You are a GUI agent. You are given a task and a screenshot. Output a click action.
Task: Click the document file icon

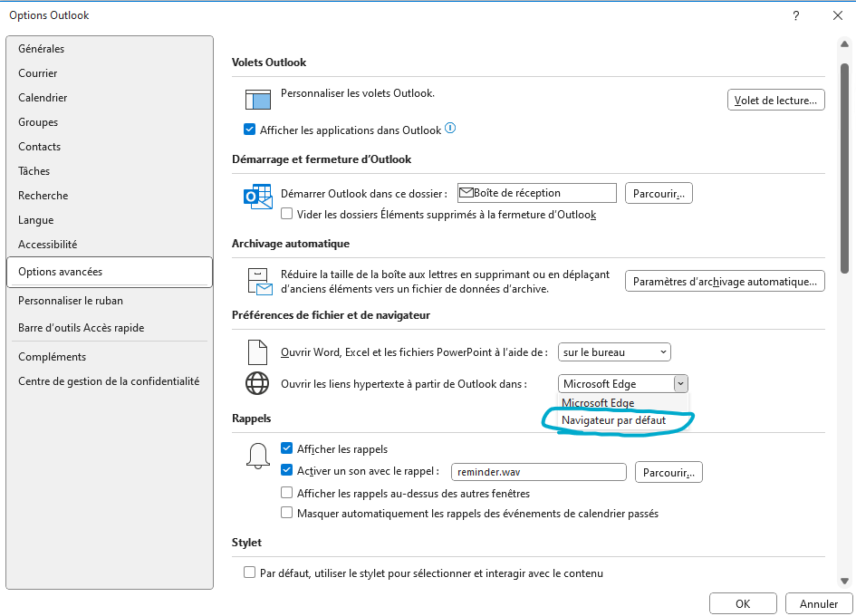pos(258,351)
